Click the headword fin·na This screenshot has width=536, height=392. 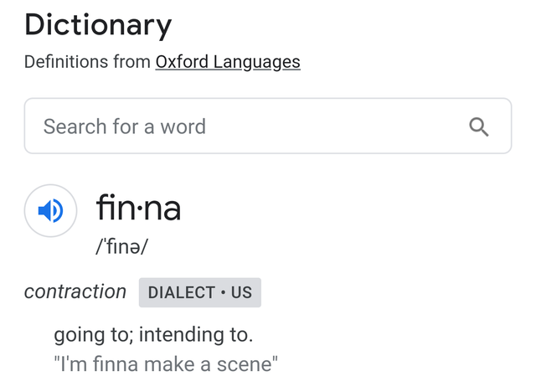pyautogui.click(x=138, y=208)
